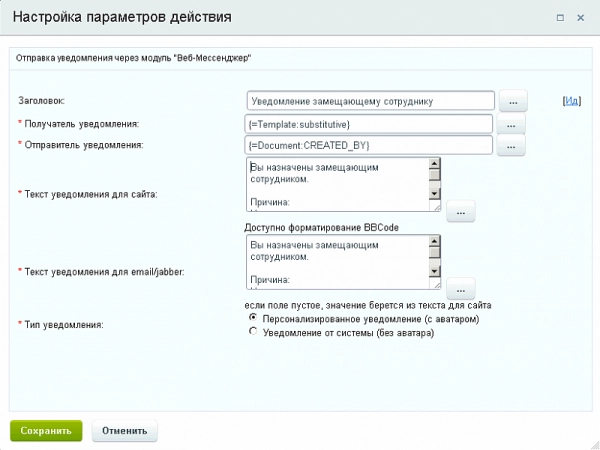Click the ellipsis button next to Заголовок field
Image resolution: width=600 pixels, height=450 pixels.
click(511, 101)
